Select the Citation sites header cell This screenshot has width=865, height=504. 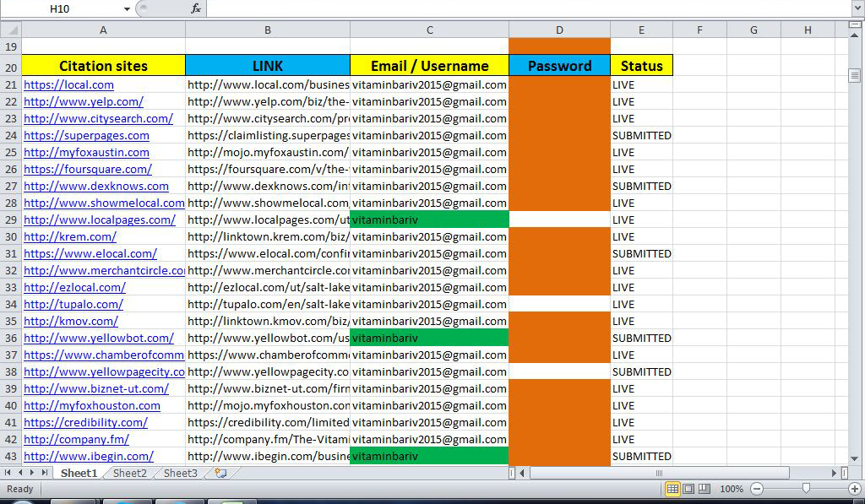(103, 66)
